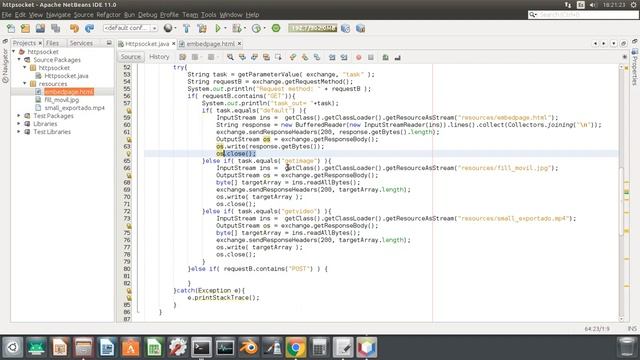Launch Blender from the dock
This screenshot has width=640, height=360.
click(x=249, y=347)
